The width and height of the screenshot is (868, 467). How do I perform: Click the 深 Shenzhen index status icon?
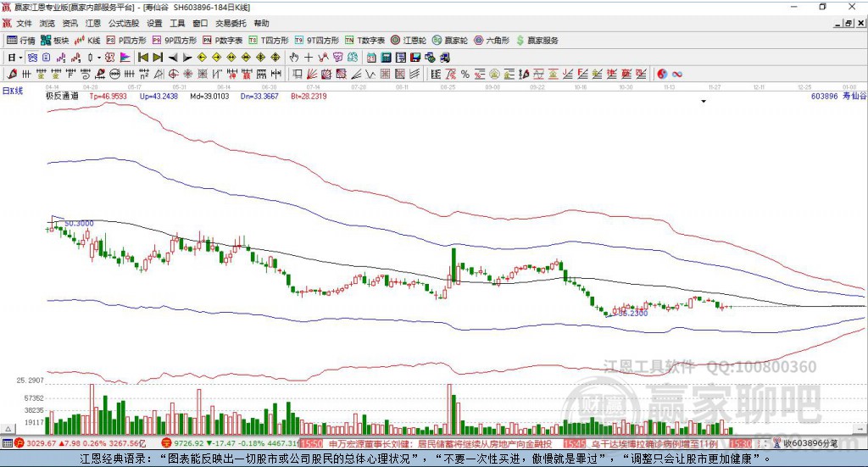tap(167, 443)
